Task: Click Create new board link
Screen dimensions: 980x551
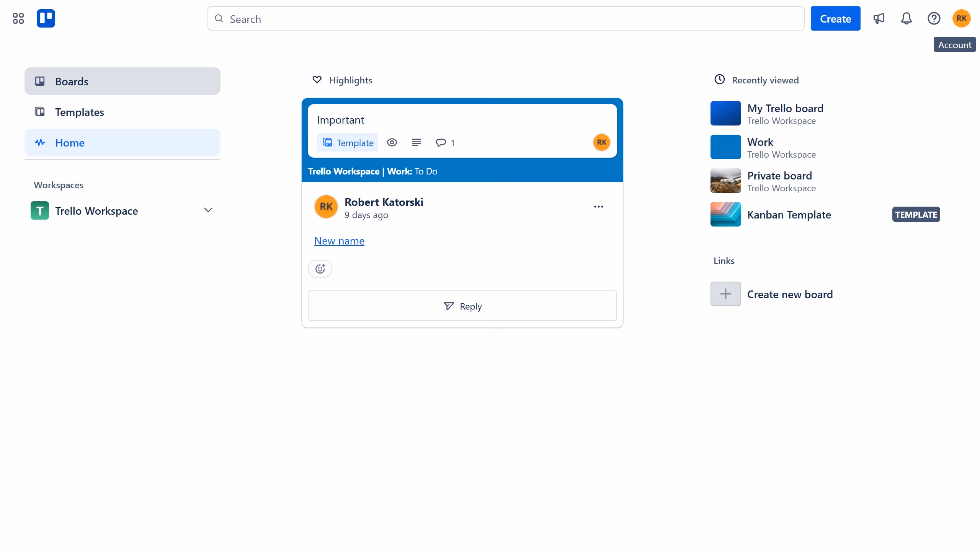Action: [790, 294]
